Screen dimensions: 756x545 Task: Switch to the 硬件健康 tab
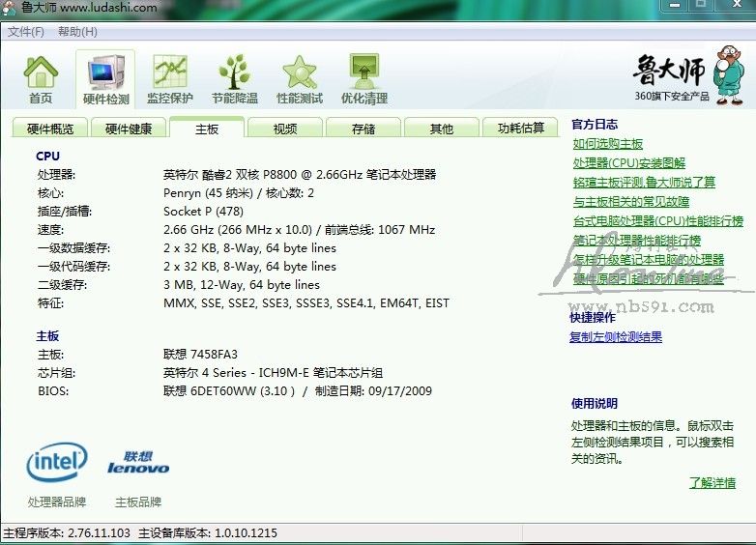pyautogui.click(x=129, y=129)
